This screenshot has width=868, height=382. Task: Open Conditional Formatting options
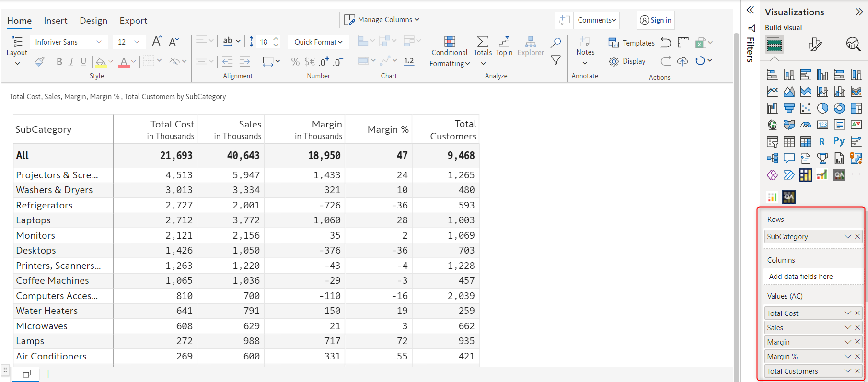(449, 52)
